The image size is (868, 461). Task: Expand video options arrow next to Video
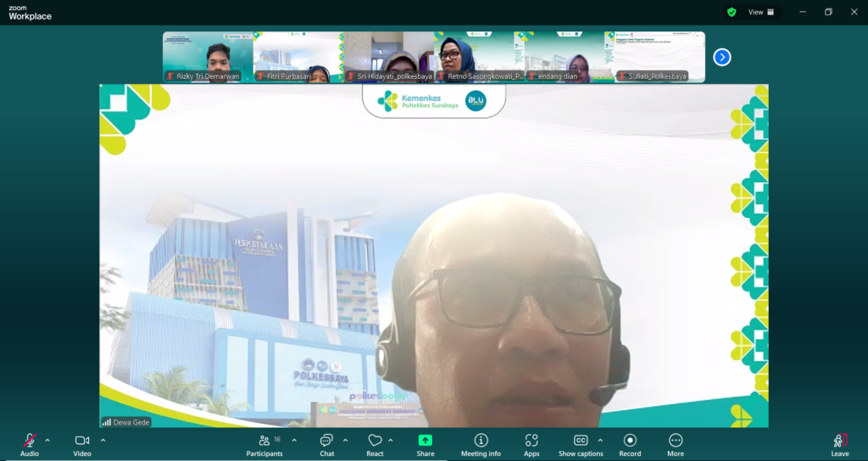103,440
